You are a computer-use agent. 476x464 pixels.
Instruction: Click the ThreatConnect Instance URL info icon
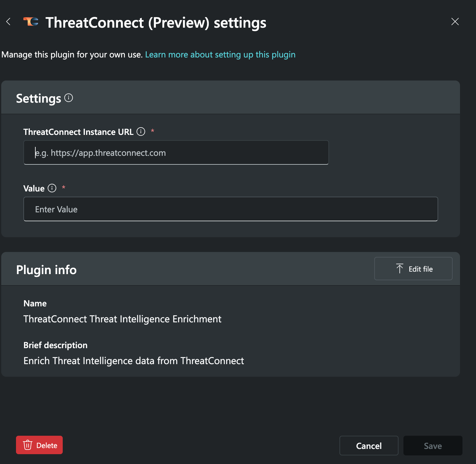[x=141, y=132]
